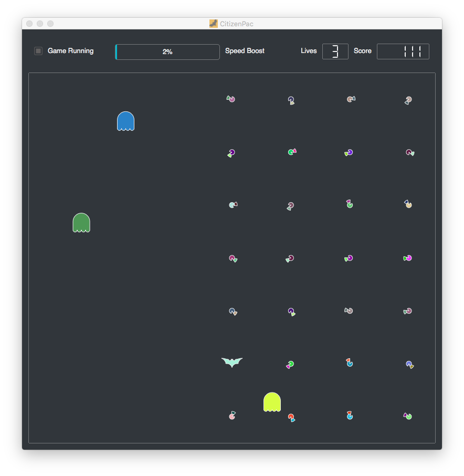Click the periwinkle pac-man with olive wedge
The width and height of the screenshot is (464, 476).
[409, 364]
